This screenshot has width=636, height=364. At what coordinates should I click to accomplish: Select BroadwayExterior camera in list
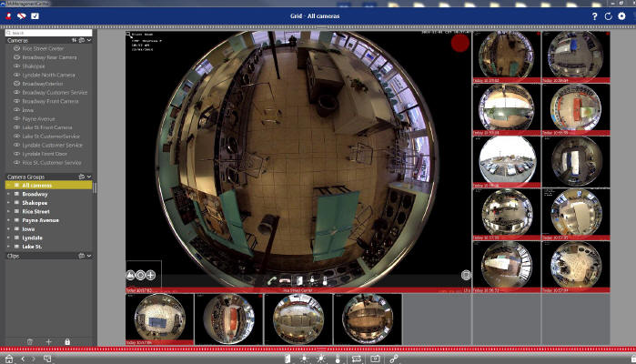pyautogui.click(x=42, y=84)
